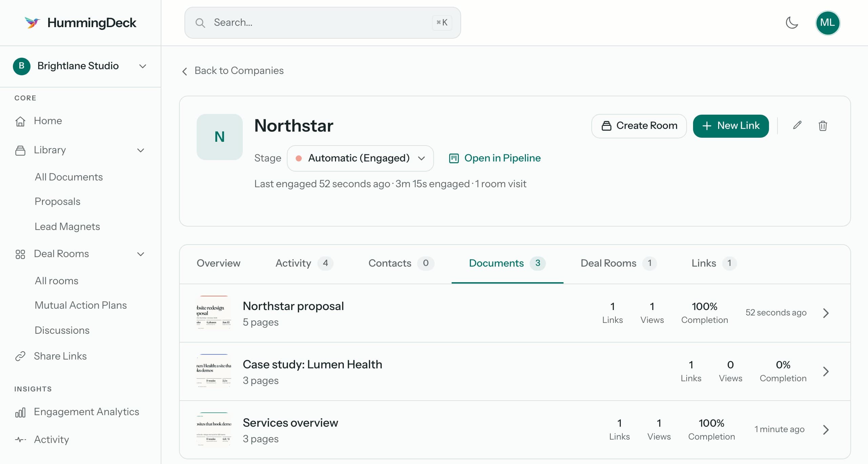Click the Create Room button
The image size is (868, 464).
[639, 126]
